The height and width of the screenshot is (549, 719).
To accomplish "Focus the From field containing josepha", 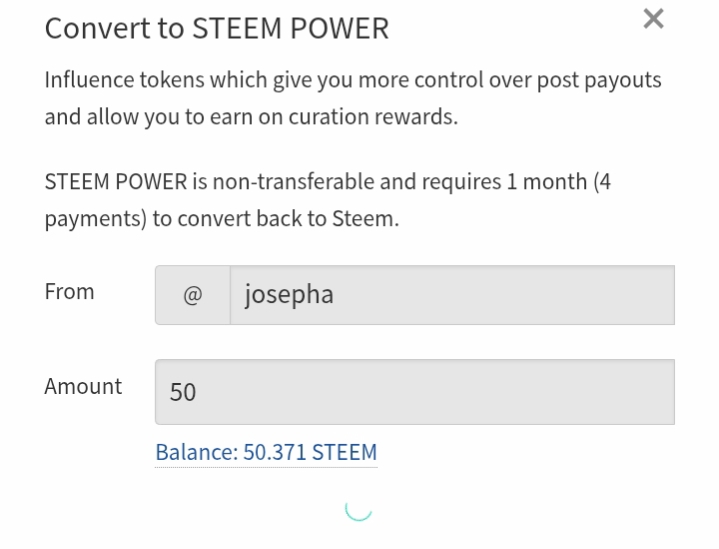I will 452,295.
